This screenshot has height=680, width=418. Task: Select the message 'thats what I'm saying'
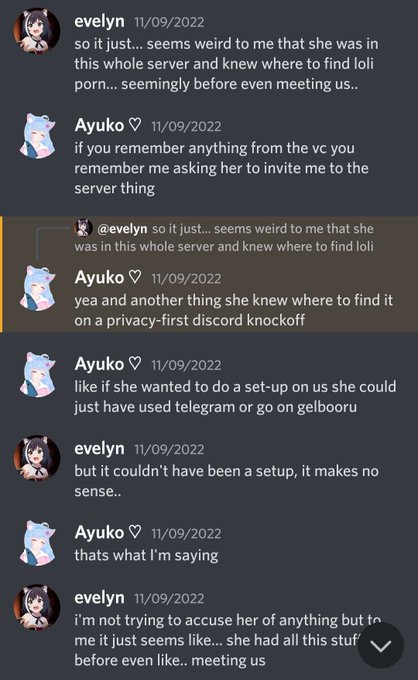click(146, 555)
